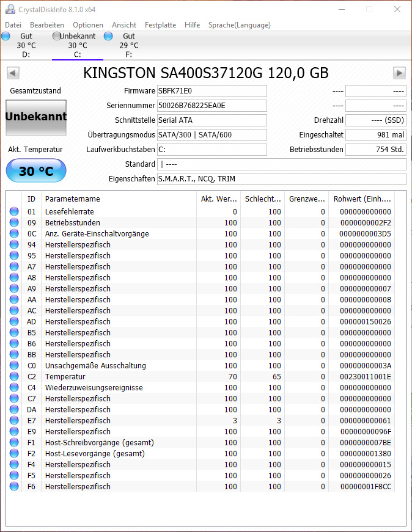Click the Eingeschaltet value 981 mal
This screenshot has height=532, width=412.
coord(376,135)
